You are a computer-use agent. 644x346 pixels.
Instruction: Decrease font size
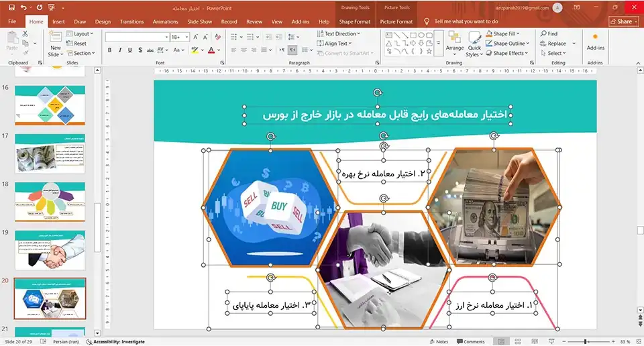(205, 37)
